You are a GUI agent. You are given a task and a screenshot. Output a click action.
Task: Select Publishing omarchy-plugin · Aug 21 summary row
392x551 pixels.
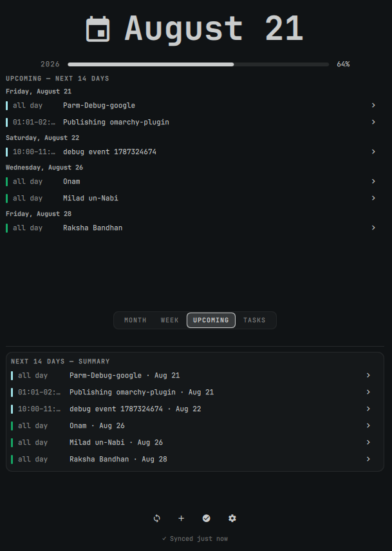pyautogui.click(x=192, y=392)
